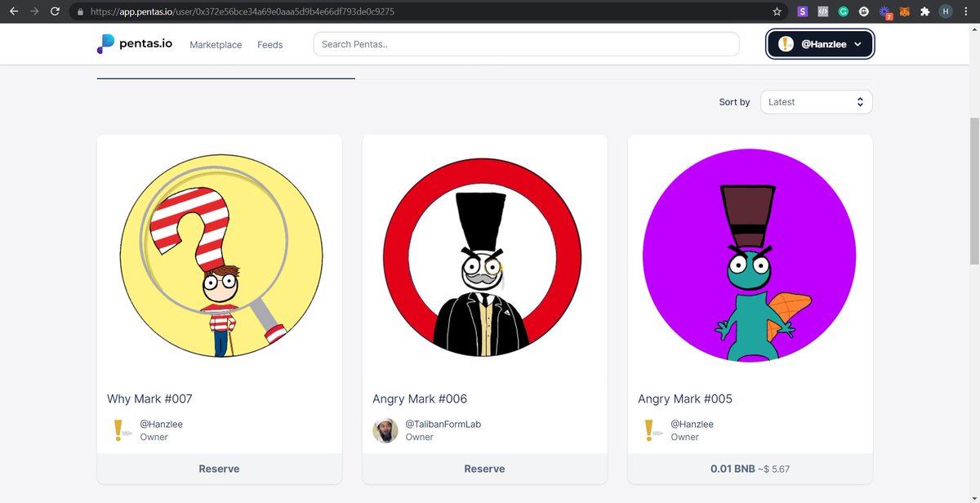Open the @Hanzlee account dropdown
The image size is (980, 503).
(820, 44)
